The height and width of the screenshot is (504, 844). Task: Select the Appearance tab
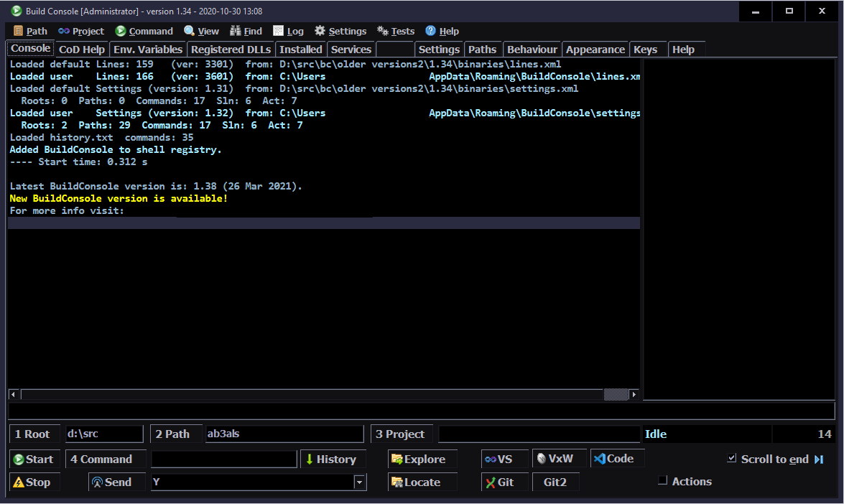(x=595, y=50)
